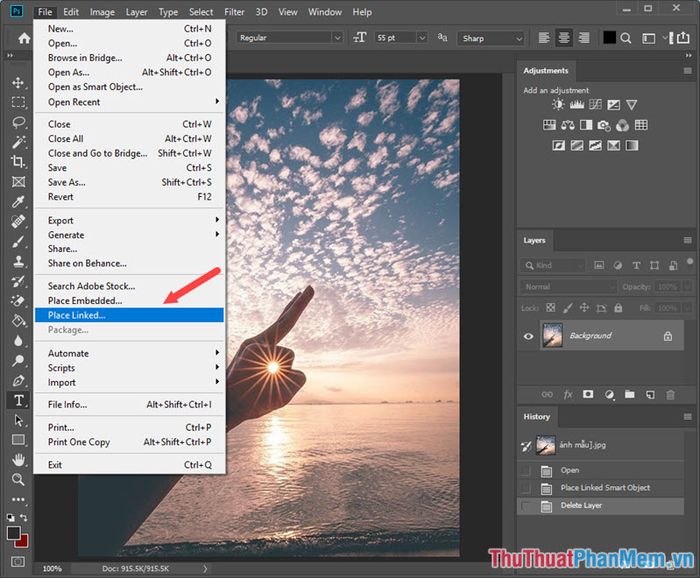
Task: Open the text color swatch
Action: 609,37
